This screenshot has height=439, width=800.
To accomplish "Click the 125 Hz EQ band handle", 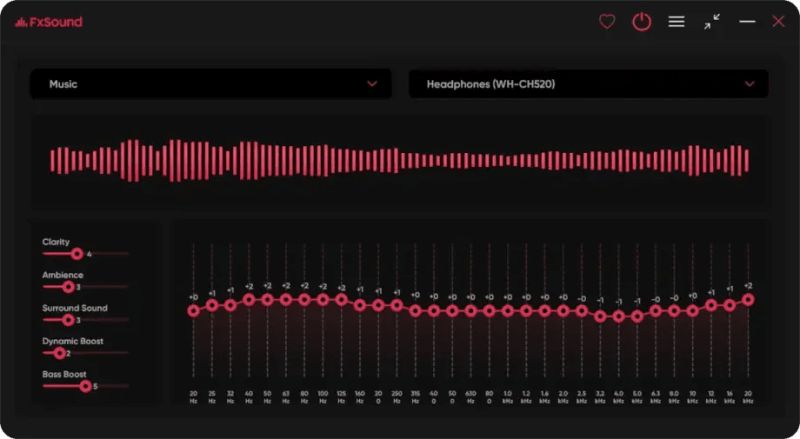I will [341, 300].
